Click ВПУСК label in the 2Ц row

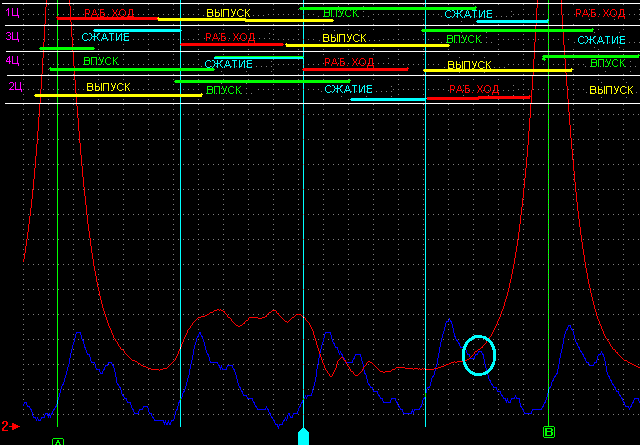224,90
